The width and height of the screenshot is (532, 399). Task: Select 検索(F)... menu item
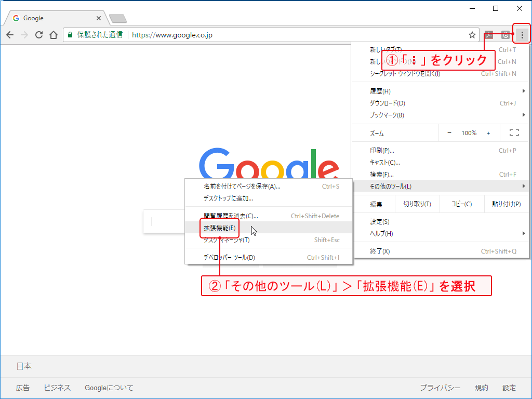click(x=440, y=175)
